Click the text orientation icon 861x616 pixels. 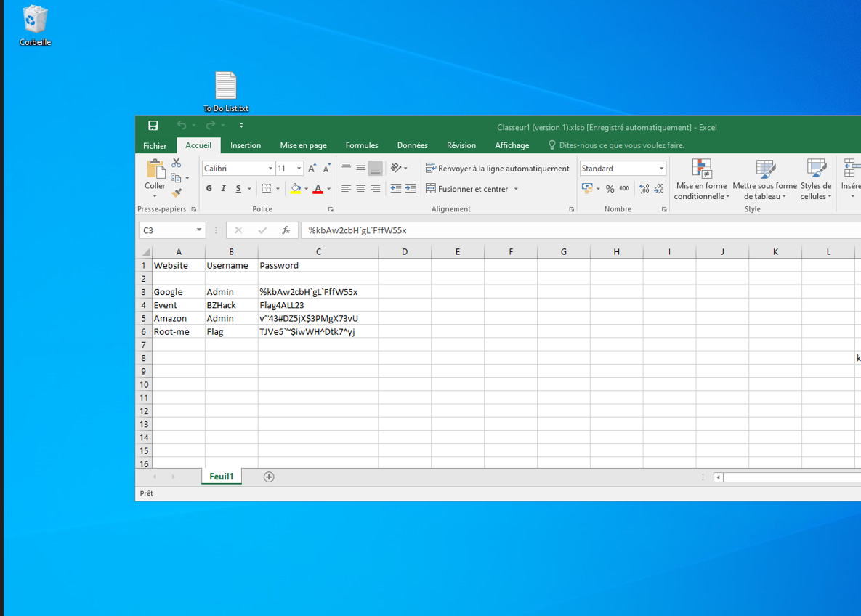click(x=397, y=168)
